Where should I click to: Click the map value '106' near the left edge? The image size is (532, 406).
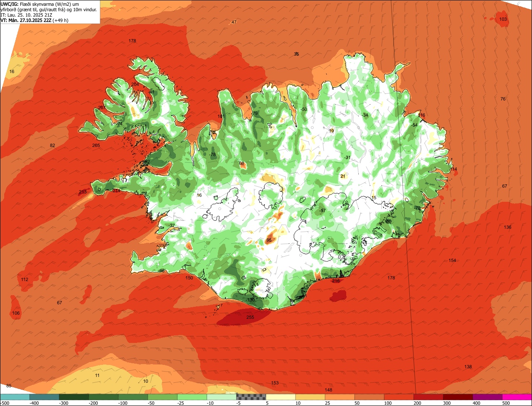[x=16, y=313]
